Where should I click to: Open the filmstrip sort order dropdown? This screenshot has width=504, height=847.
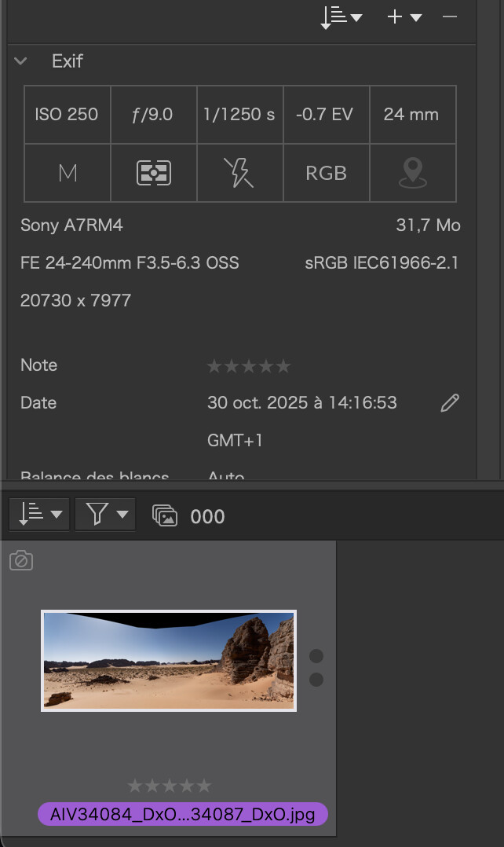tap(39, 515)
